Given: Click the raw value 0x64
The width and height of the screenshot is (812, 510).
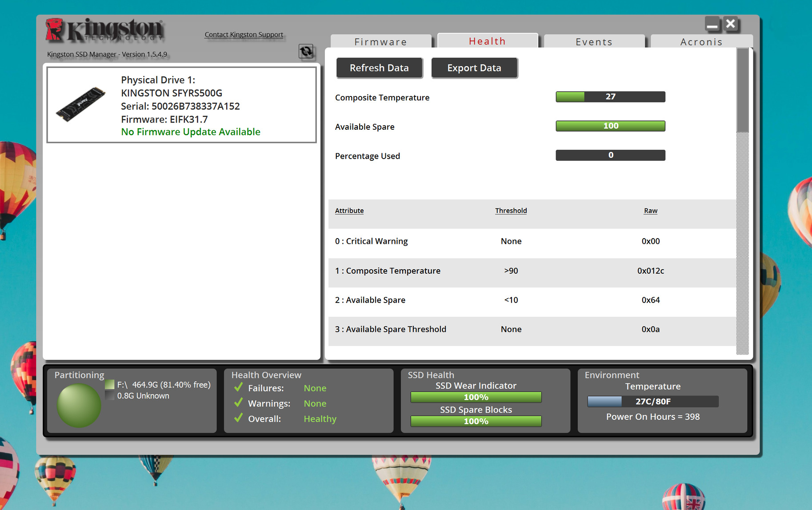Looking at the screenshot, I should click(651, 300).
